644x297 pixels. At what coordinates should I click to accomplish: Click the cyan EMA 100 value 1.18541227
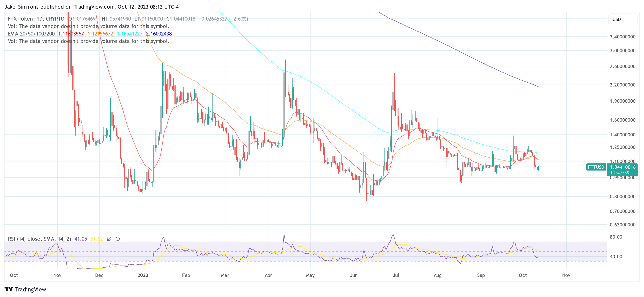click(x=130, y=34)
